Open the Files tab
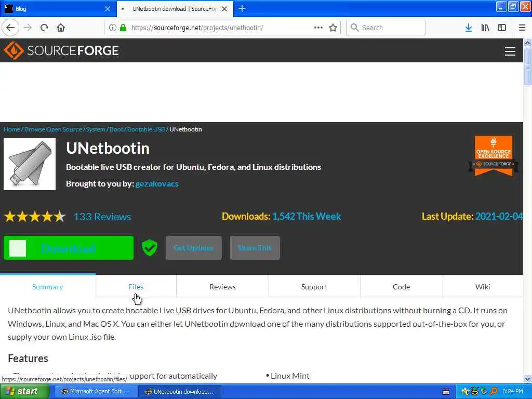Screen dimensions: 532x399 tap(136, 287)
